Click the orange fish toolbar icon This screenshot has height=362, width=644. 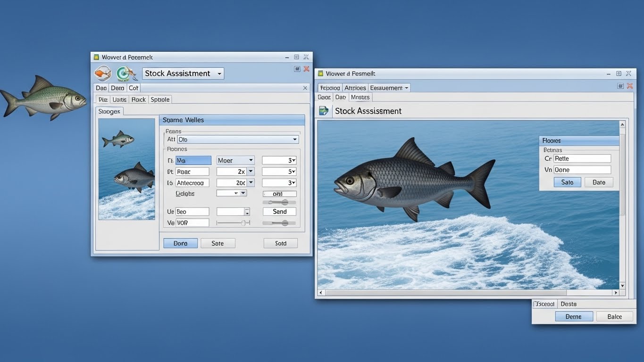(102, 74)
